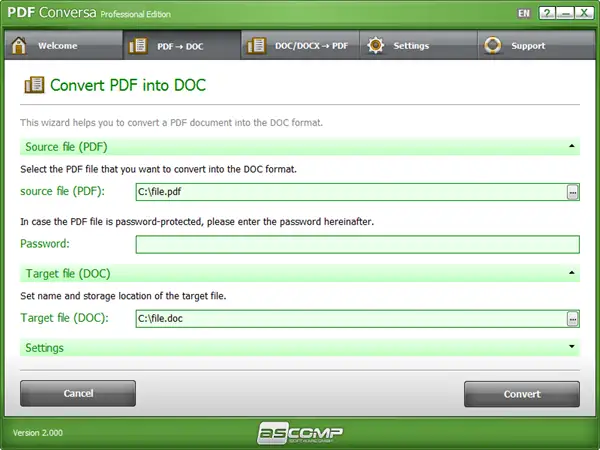Click the document icon on DOC/DOCX → PDF tab
Screen dimensions: 600x450
256,46
